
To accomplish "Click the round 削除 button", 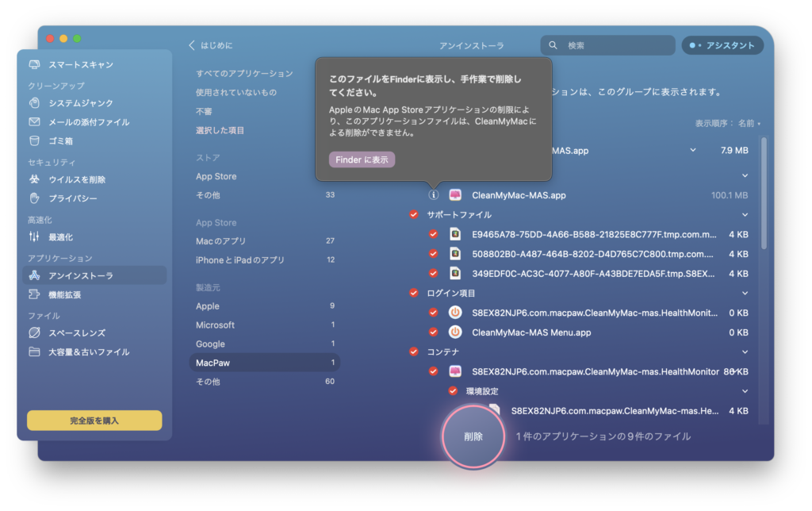I will pyautogui.click(x=473, y=436).
